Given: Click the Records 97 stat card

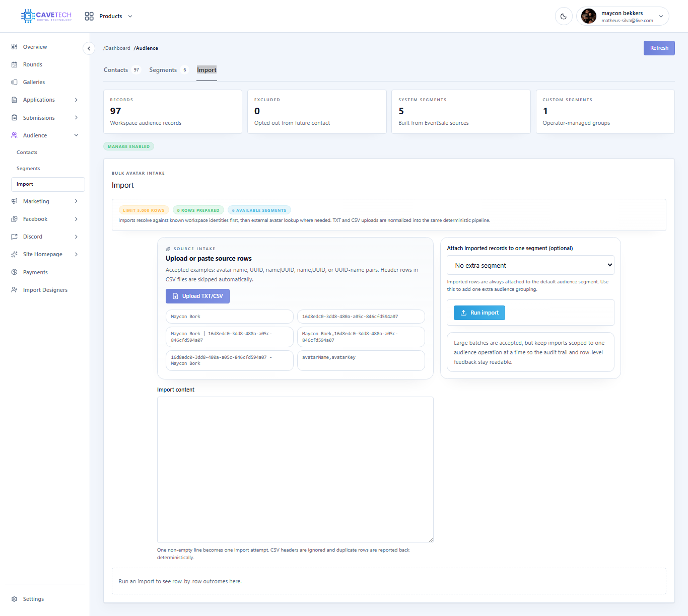Looking at the screenshot, I should click(173, 112).
